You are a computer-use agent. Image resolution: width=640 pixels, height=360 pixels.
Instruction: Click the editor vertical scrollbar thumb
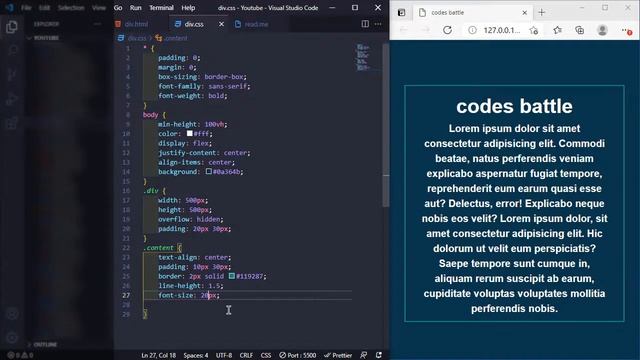pyautogui.click(x=386, y=124)
